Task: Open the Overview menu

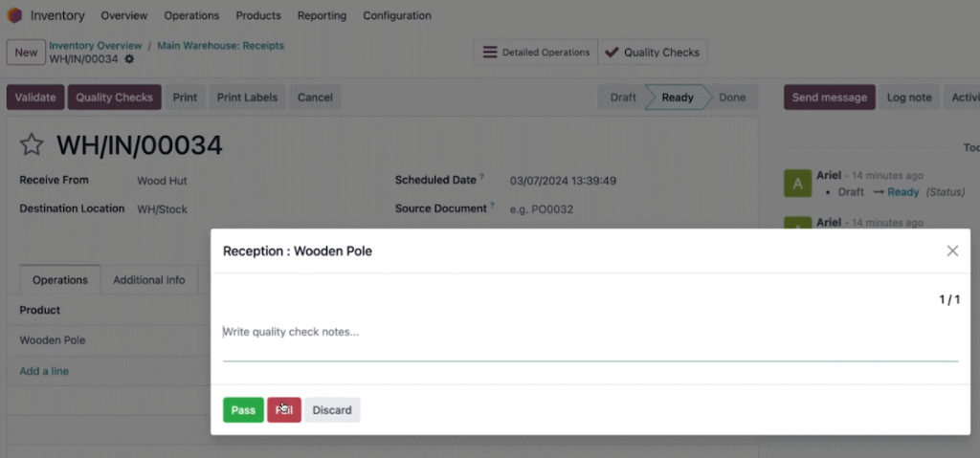Action: point(124,15)
